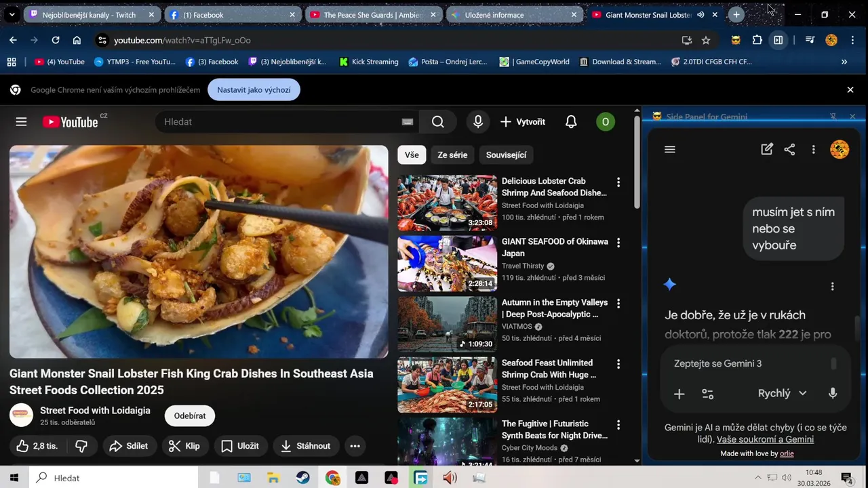Open Vaše soukromí a Gemini link
868x488 pixels.
tap(765, 439)
